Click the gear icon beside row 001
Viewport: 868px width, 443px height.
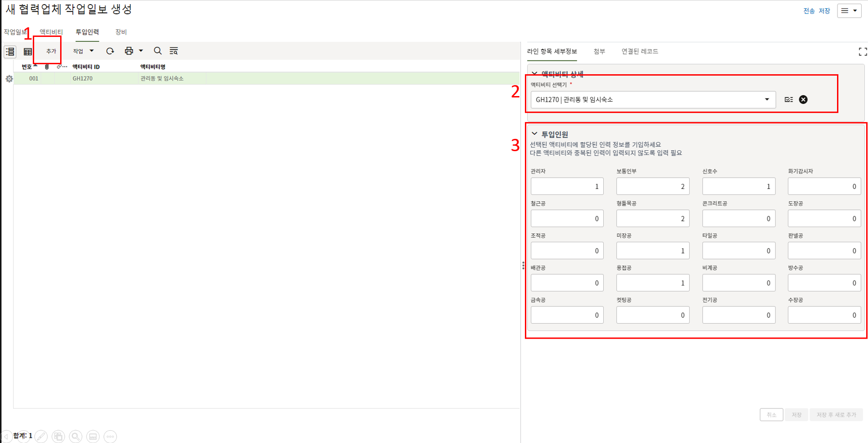pyautogui.click(x=9, y=79)
